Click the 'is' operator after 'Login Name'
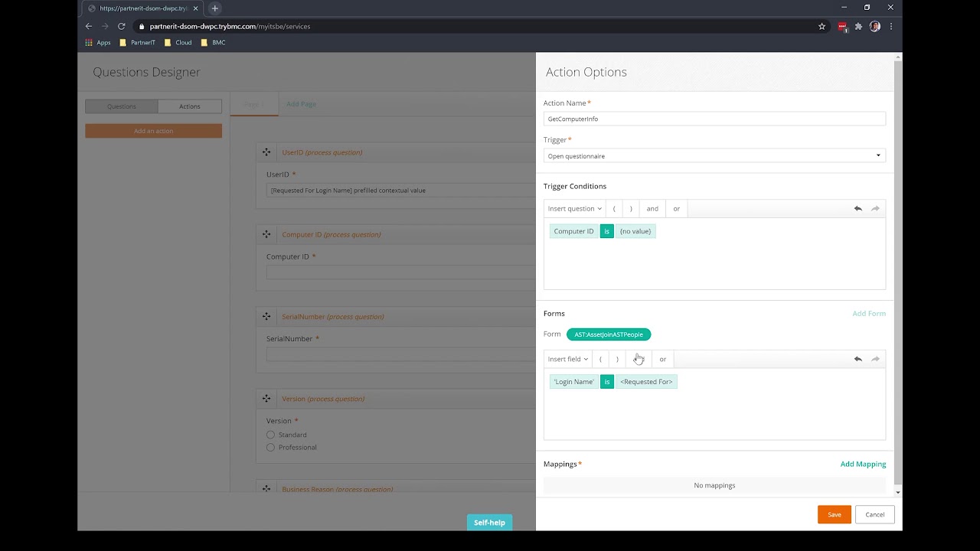Viewport: 980px width, 551px height. coord(606,382)
